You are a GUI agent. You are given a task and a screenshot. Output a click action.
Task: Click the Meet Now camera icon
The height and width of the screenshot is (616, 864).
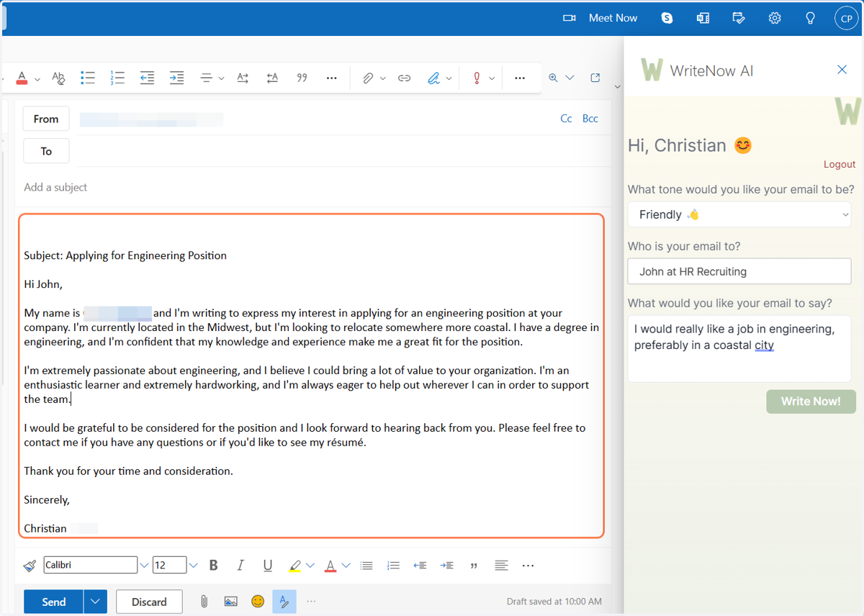tap(570, 18)
